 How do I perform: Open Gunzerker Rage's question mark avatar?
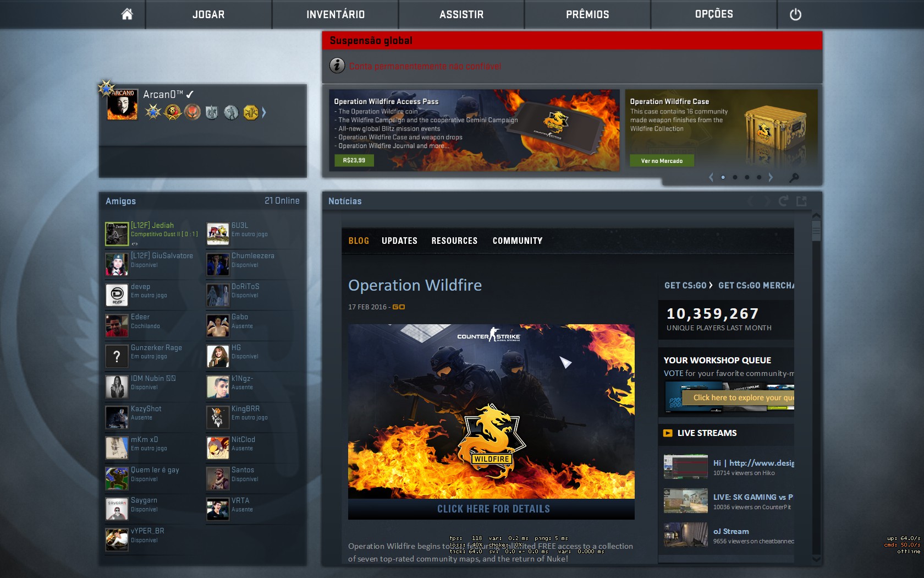coord(117,356)
